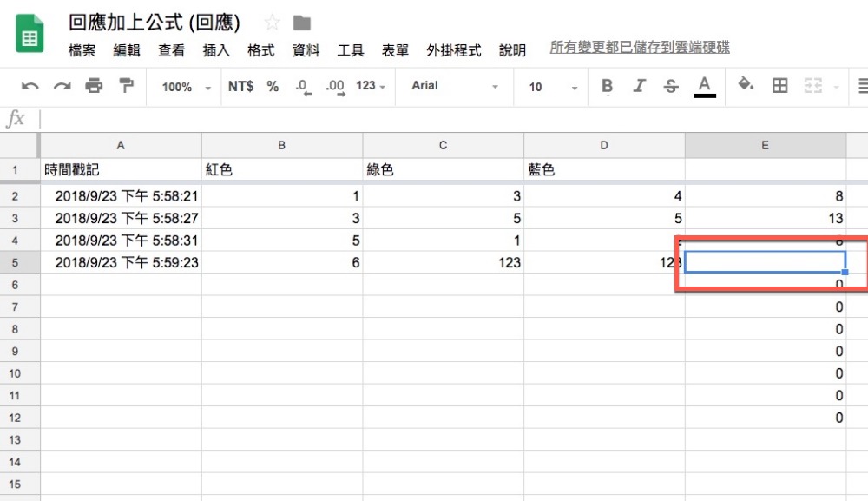868x501 pixels.
Task: Click cell E7 containing 0
Action: click(x=765, y=307)
